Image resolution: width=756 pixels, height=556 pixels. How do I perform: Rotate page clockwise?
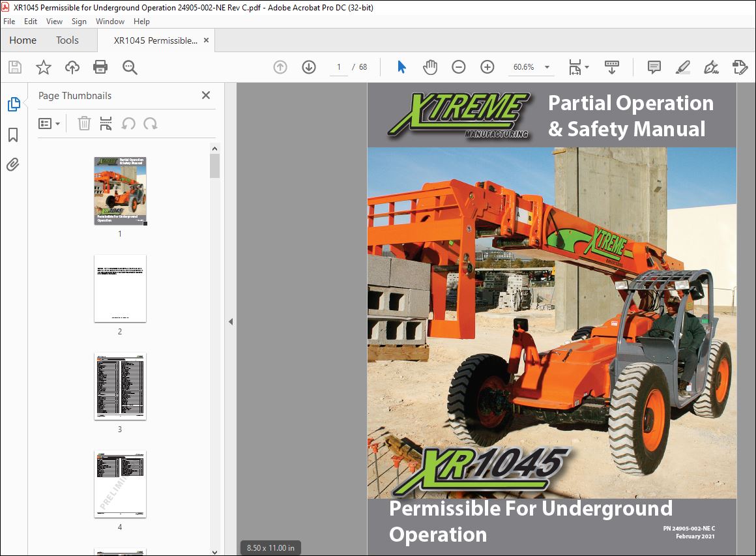click(x=151, y=124)
